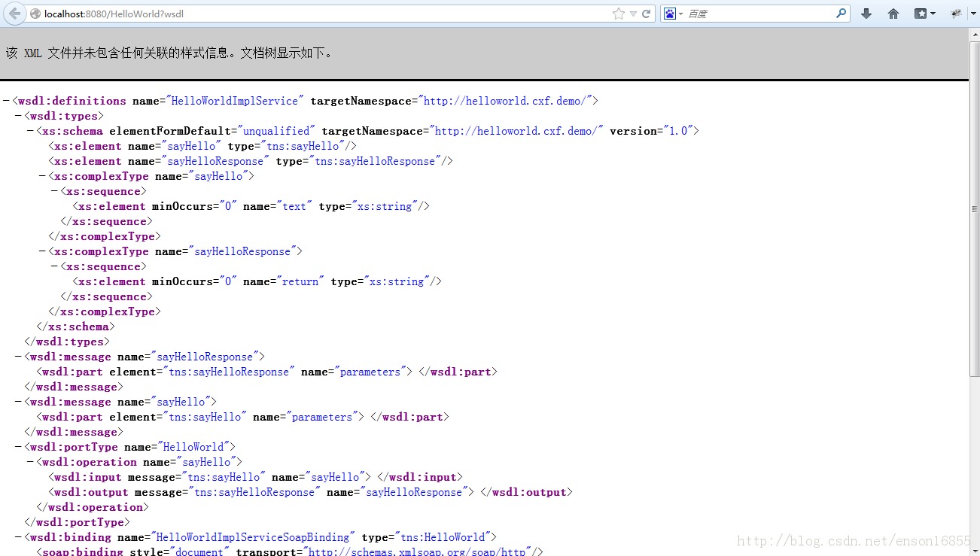This screenshot has width=980, height=556.
Task: Click the "unqualified" elementFormDefault value
Action: click(x=276, y=131)
